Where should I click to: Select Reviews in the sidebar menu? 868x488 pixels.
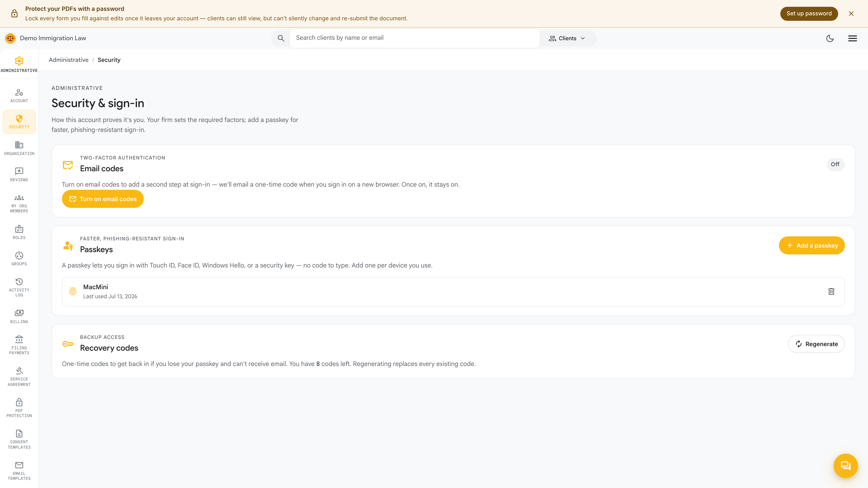click(19, 174)
